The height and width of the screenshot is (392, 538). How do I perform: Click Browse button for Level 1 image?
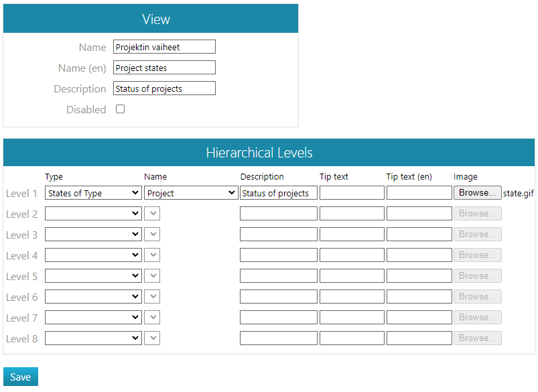[x=477, y=193]
